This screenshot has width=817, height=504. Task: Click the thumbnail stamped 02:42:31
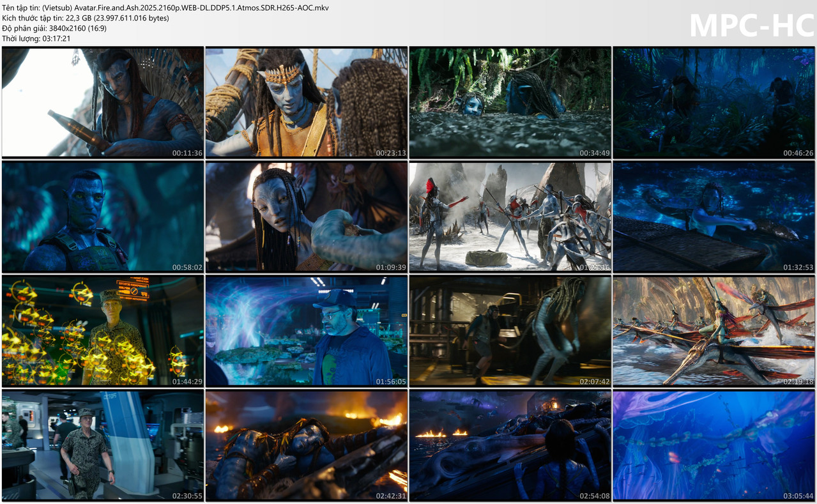point(307,445)
